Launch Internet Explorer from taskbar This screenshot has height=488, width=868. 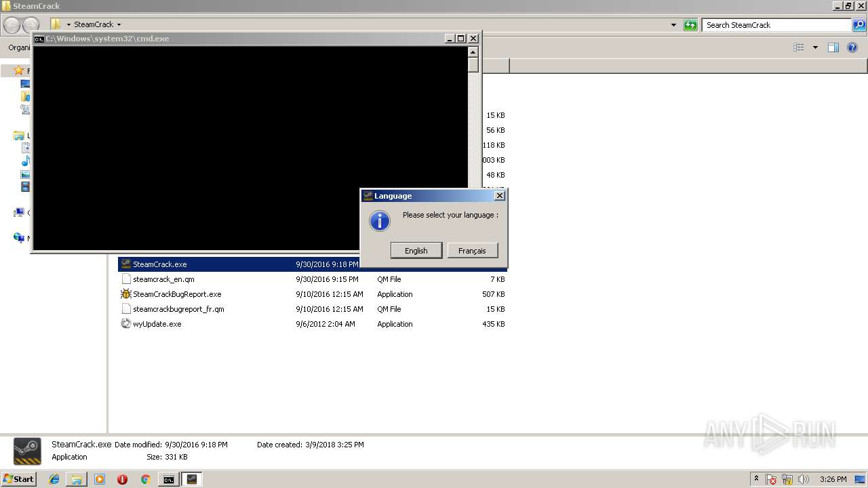[x=54, y=479]
